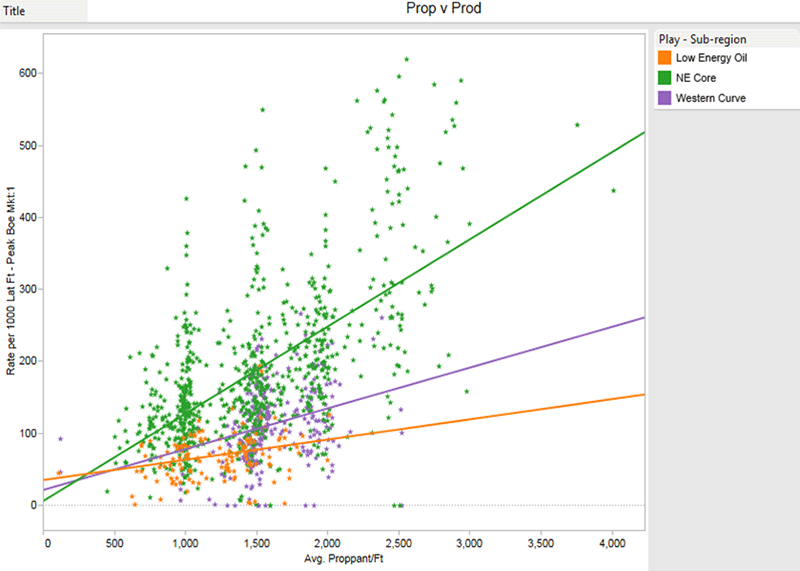Click the green NE Core color swatch
The width and height of the screenshot is (800, 571).
point(664,78)
